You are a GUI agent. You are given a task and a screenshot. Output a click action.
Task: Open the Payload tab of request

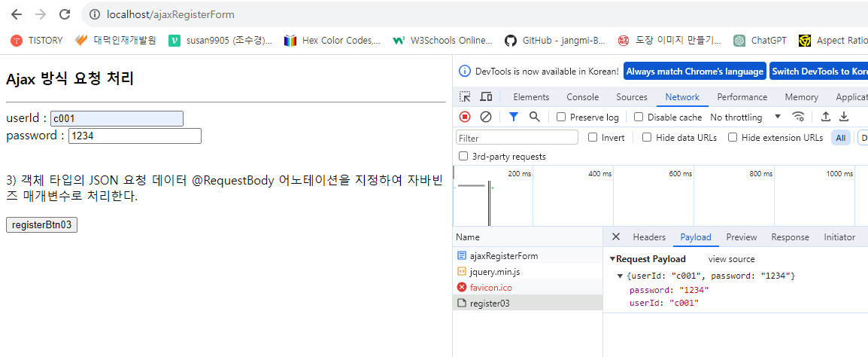coord(695,236)
